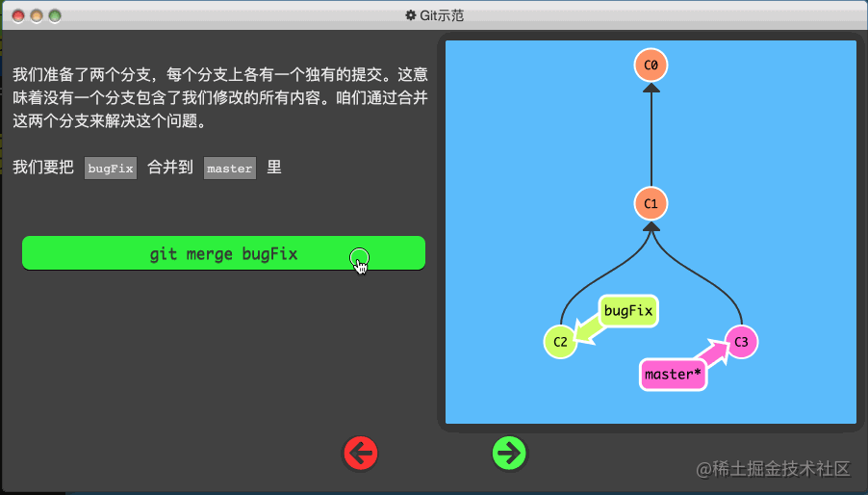Run the git merge bugFix command button

pos(223,253)
